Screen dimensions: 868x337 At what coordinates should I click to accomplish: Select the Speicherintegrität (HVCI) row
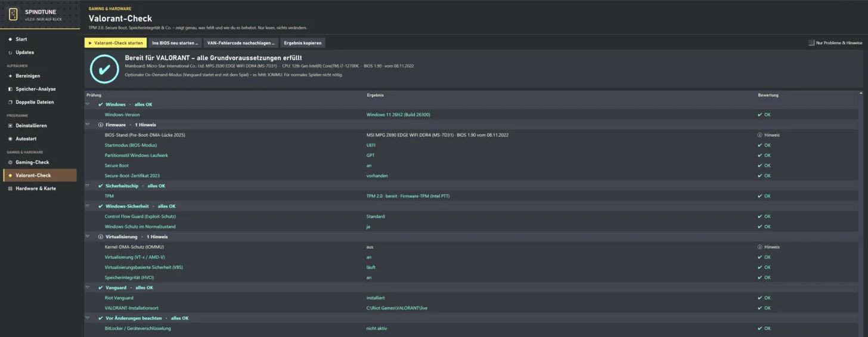[x=472, y=277]
